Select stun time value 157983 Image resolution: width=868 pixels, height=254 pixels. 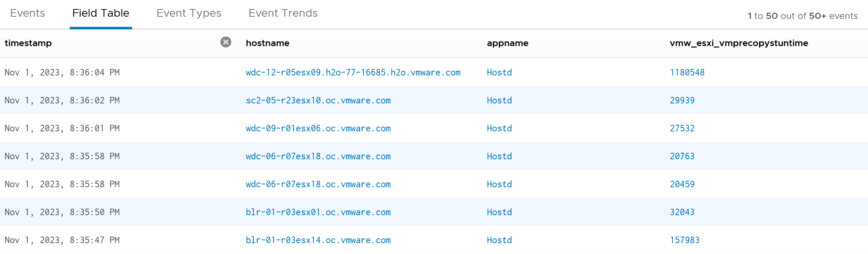pyautogui.click(x=685, y=240)
